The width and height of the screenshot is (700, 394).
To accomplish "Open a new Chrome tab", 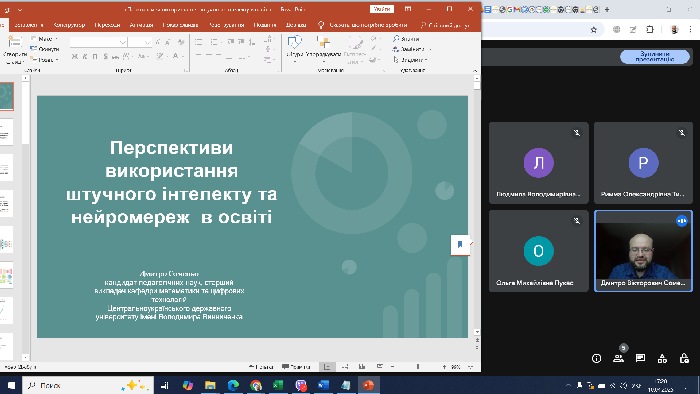I will (x=607, y=9).
